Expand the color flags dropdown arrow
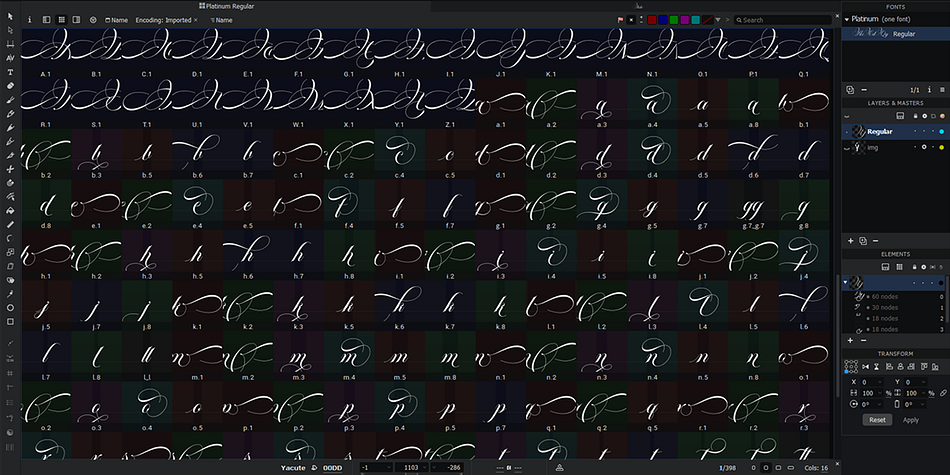 pyautogui.click(x=718, y=20)
